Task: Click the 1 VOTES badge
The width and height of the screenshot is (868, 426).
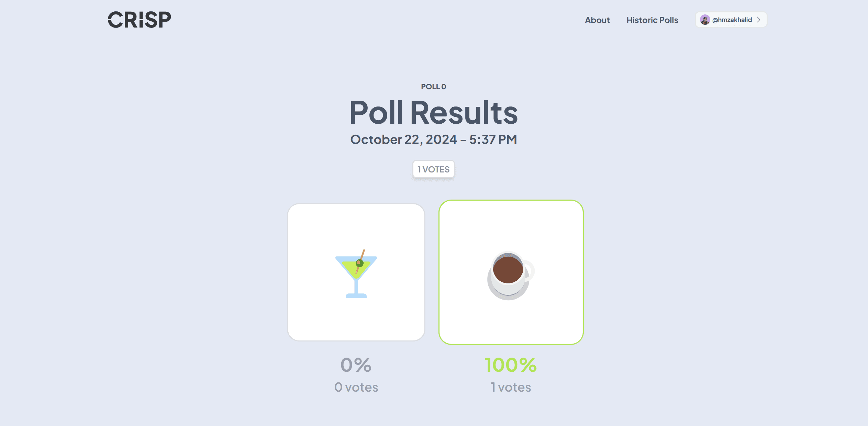Action: coord(433,169)
